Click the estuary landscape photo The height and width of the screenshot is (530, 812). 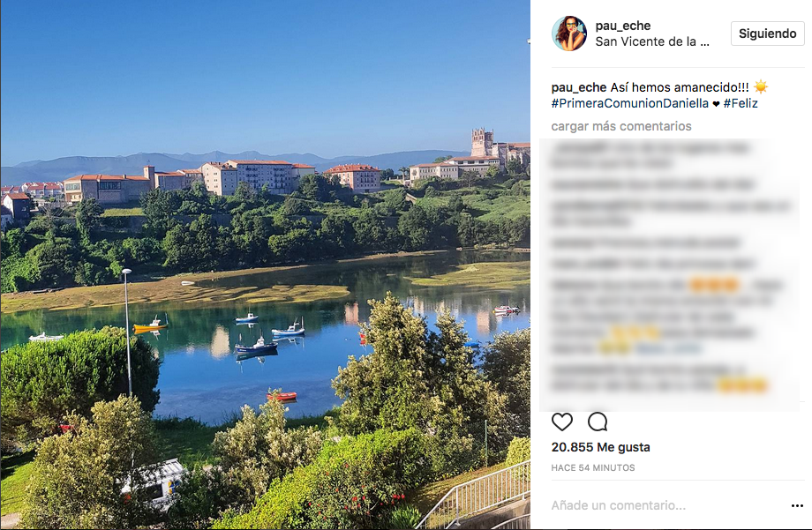(x=265, y=265)
